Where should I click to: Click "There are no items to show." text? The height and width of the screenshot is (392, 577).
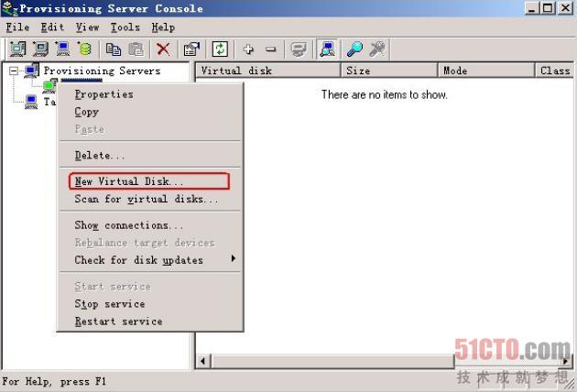pyautogui.click(x=385, y=94)
